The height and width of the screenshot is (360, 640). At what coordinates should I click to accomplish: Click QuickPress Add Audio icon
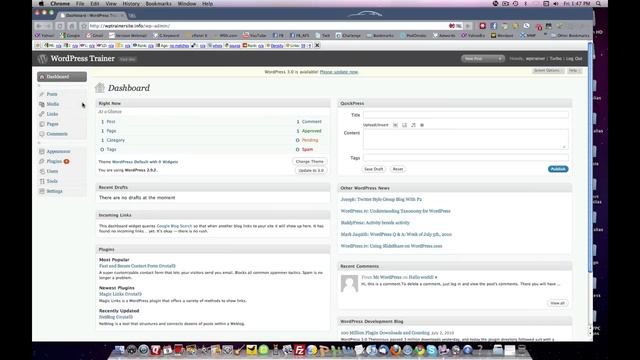click(413, 125)
